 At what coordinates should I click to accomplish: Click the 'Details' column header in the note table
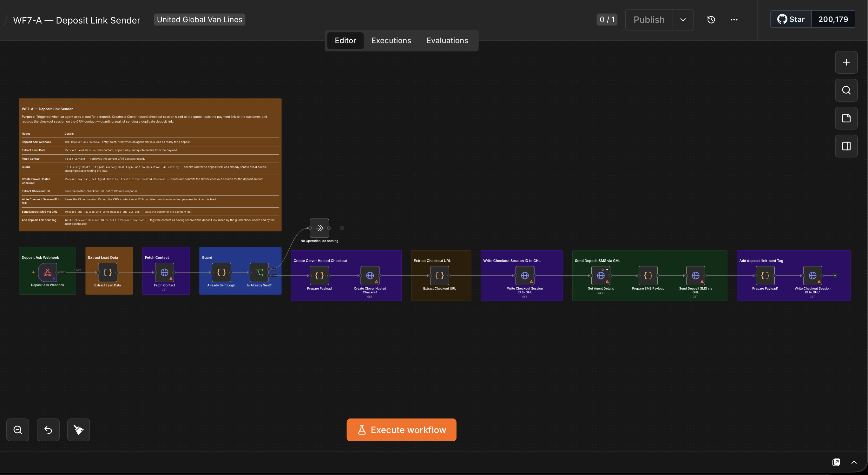[69, 134]
